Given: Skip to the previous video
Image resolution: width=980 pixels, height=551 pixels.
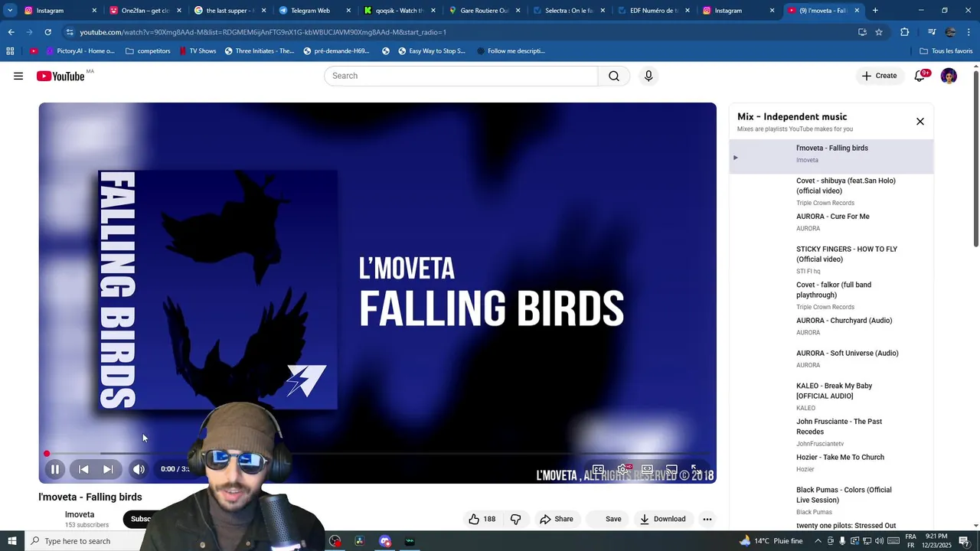Looking at the screenshot, I should pos(83,469).
